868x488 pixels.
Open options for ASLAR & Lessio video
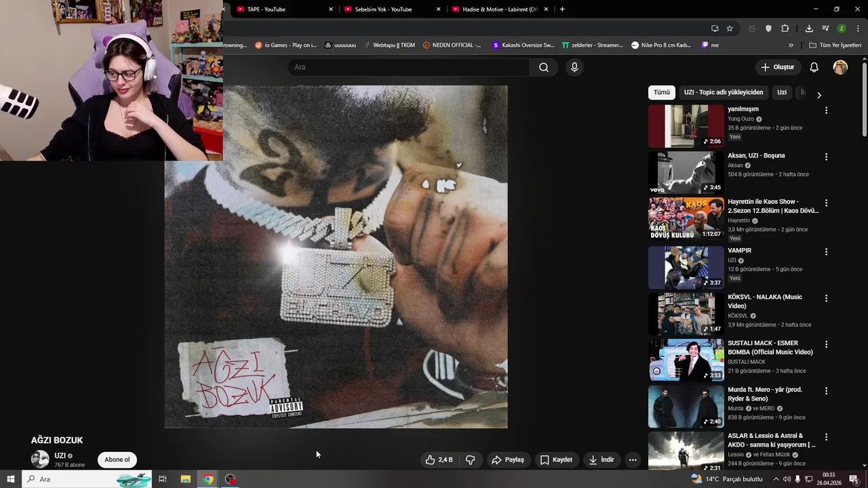[826, 437]
